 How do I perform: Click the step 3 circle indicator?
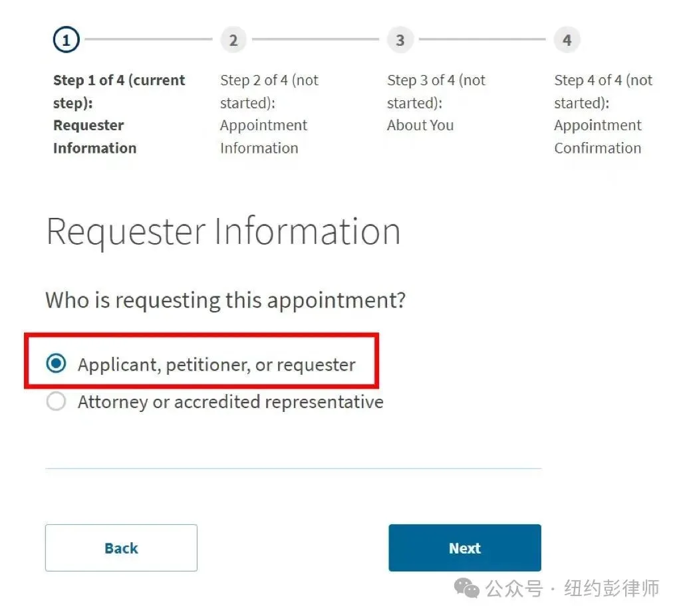tap(400, 40)
